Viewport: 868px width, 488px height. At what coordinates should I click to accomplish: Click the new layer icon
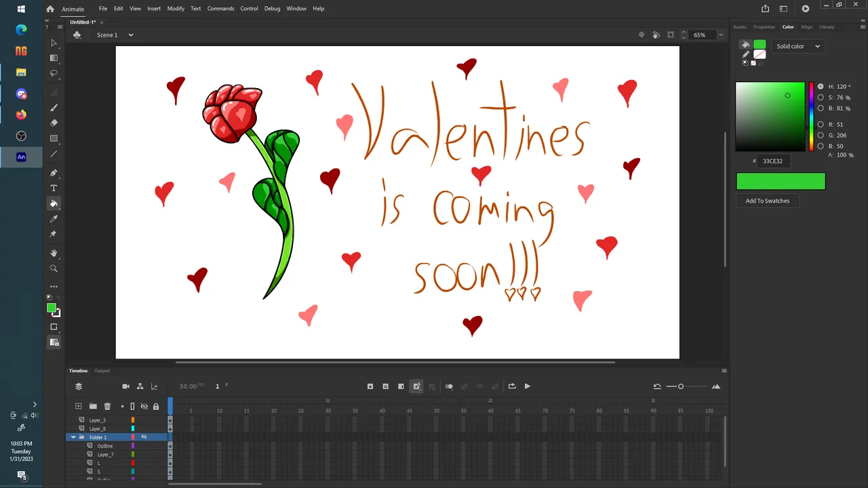click(x=79, y=406)
